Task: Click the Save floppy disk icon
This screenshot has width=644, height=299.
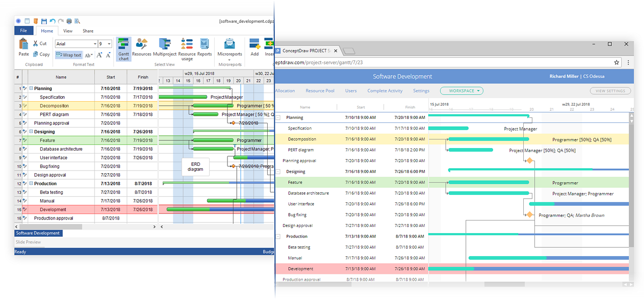Action: point(44,21)
